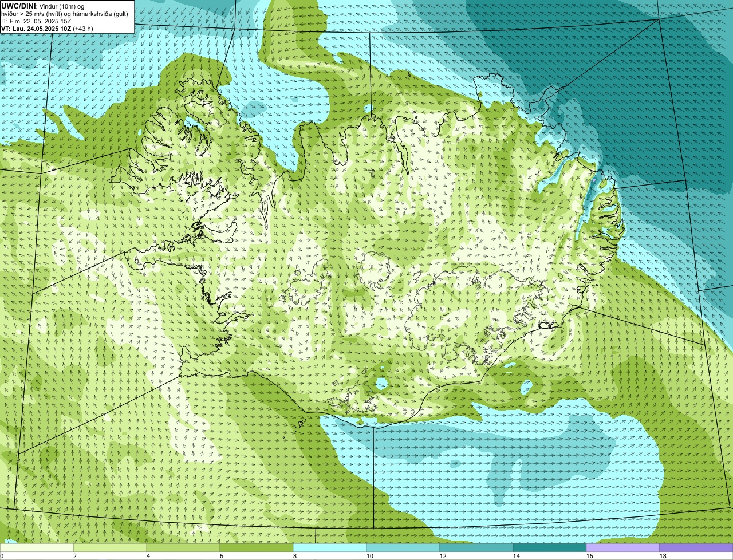The height and width of the screenshot is (560, 733).
Task: Click the legend tick label '6'
Action: [222, 556]
